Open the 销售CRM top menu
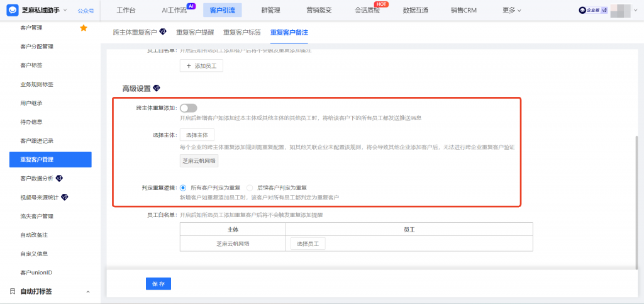This screenshot has height=304, width=644. 464,10
